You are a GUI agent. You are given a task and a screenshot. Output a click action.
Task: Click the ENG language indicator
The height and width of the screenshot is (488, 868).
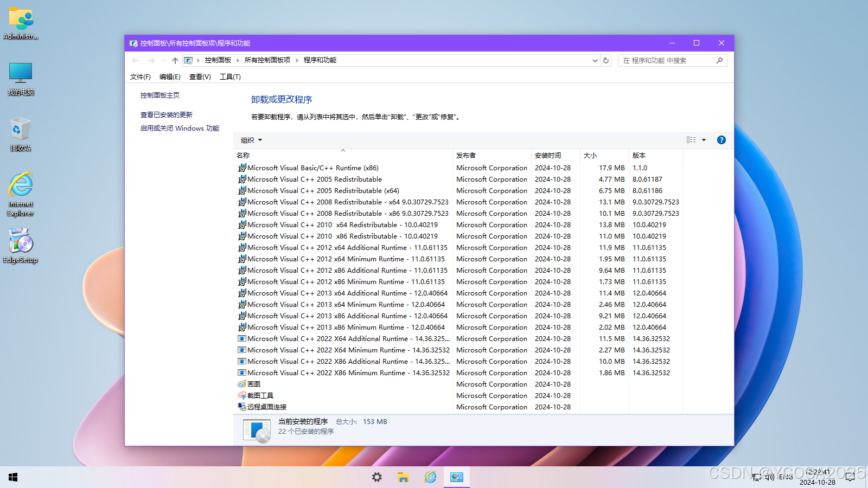click(x=786, y=477)
